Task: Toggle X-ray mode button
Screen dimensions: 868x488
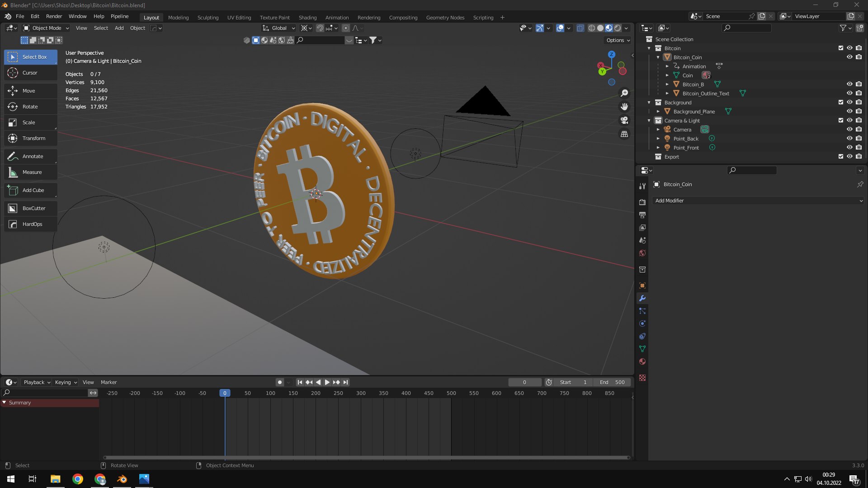Action: click(x=580, y=28)
